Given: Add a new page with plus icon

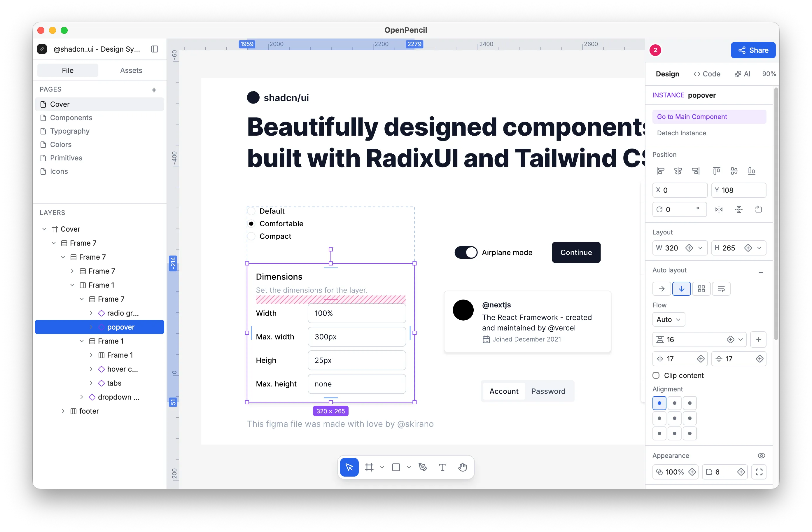Looking at the screenshot, I should pos(154,90).
